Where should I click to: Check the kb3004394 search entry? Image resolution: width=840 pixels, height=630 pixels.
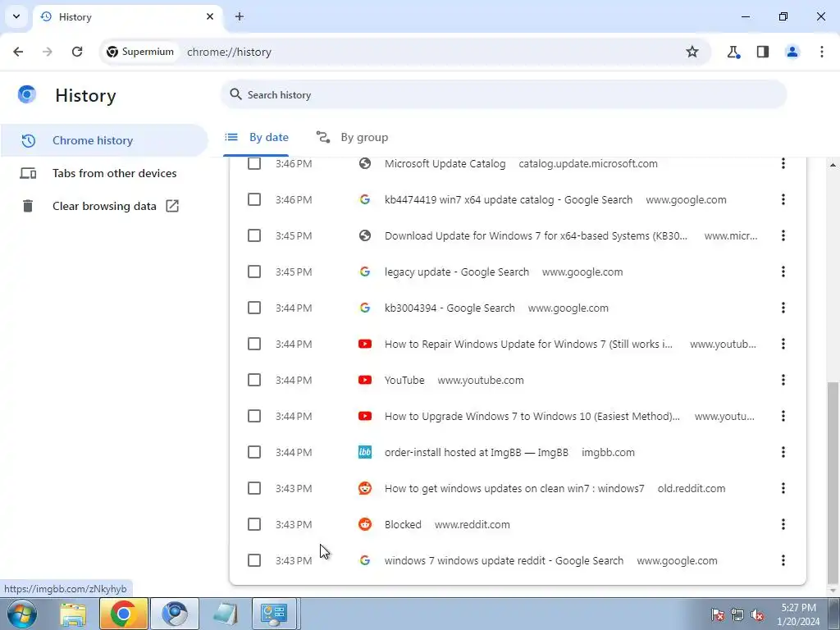click(254, 308)
